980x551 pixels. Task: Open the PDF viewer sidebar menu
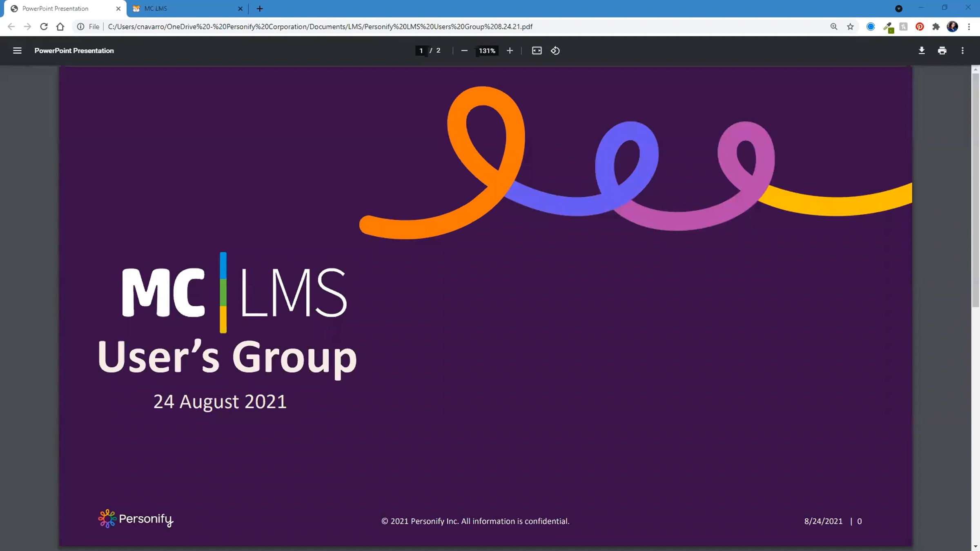(x=17, y=51)
